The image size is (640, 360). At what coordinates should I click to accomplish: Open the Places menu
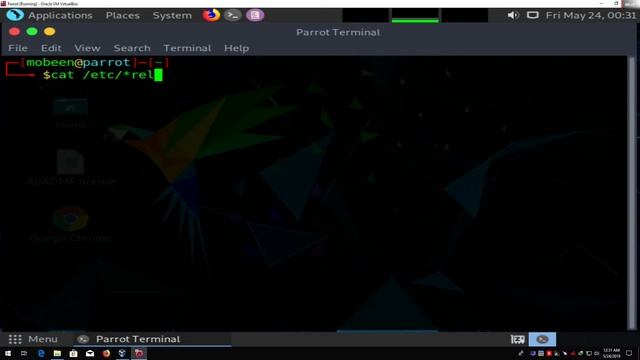(x=122, y=16)
